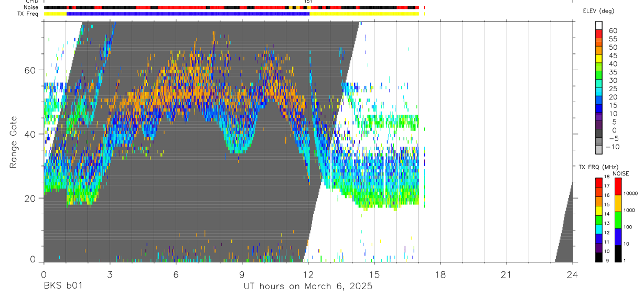Click the "45" label on the ELEV colorbar
Screen dimensions: 644x297
[613, 56]
